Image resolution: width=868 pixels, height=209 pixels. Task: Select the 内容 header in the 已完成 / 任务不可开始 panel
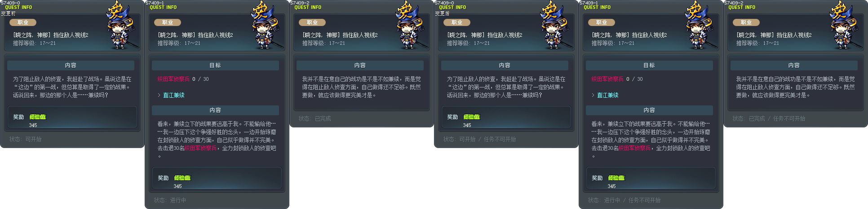pyautogui.click(x=794, y=65)
